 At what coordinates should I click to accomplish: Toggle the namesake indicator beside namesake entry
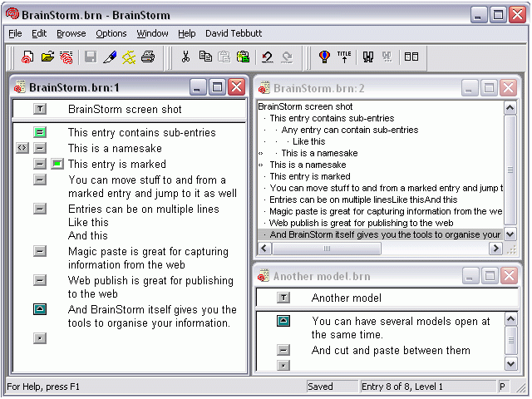22,148
